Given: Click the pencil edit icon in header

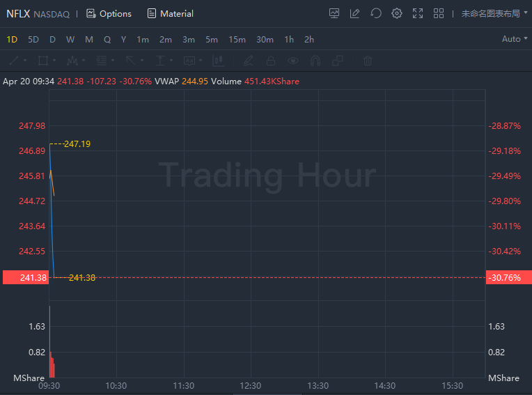Looking at the screenshot, I should [x=355, y=13].
